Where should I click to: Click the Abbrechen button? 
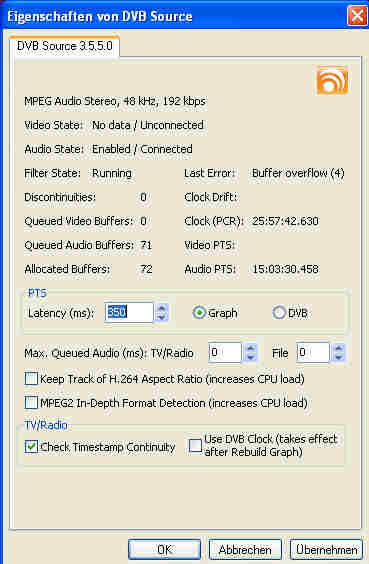click(245, 550)
